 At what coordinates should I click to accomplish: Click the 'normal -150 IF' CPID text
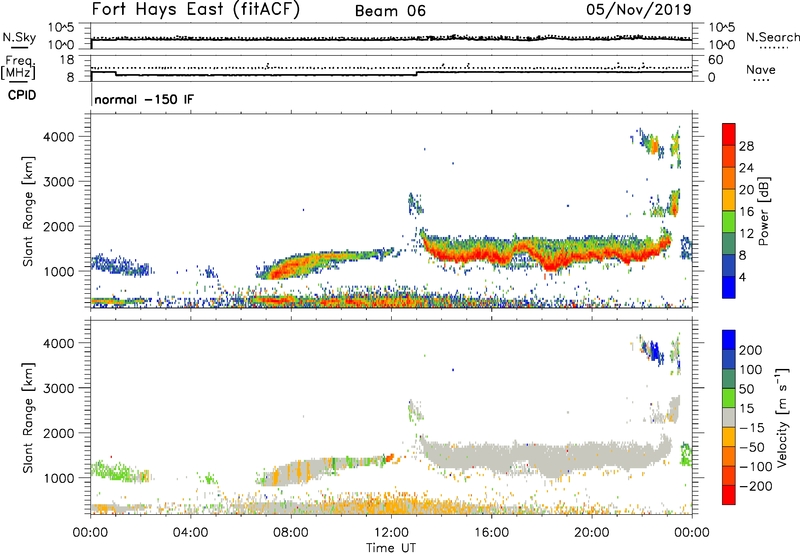[x=144, y=99]
